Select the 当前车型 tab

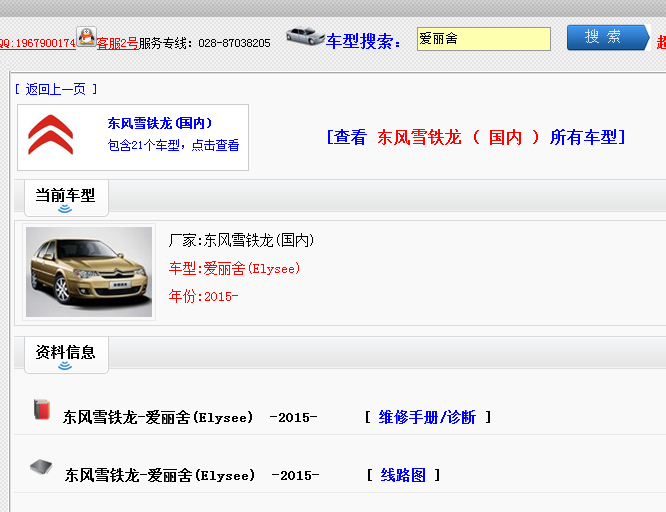tap(66, 198)
